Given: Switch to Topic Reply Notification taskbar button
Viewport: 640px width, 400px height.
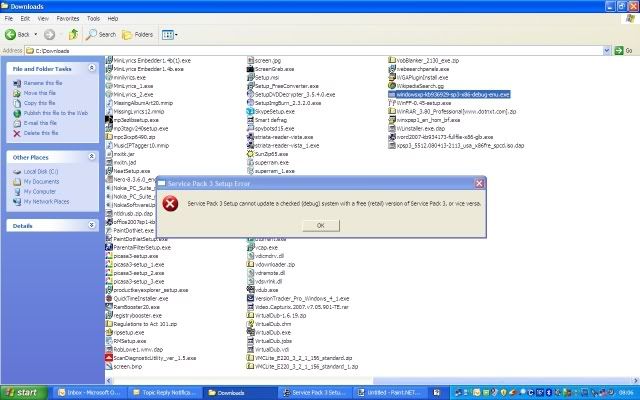Looking at the screenshot, I should pyautogui.click(x=164, y=393).
